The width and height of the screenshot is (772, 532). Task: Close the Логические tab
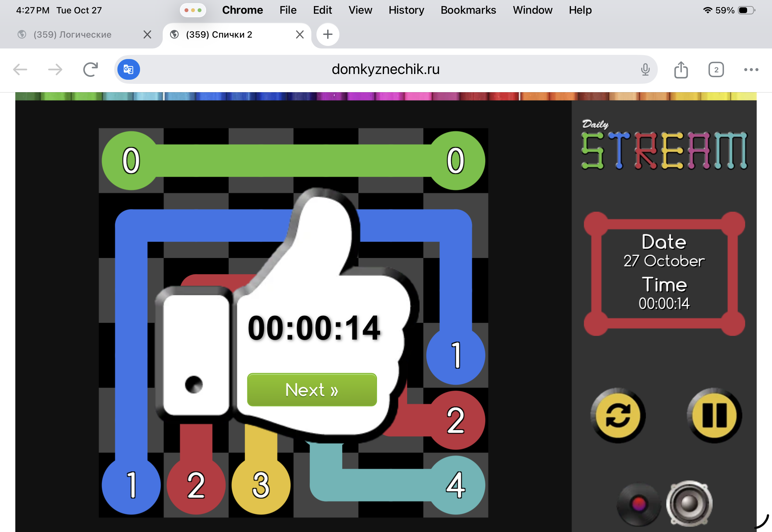coord(147,34)
